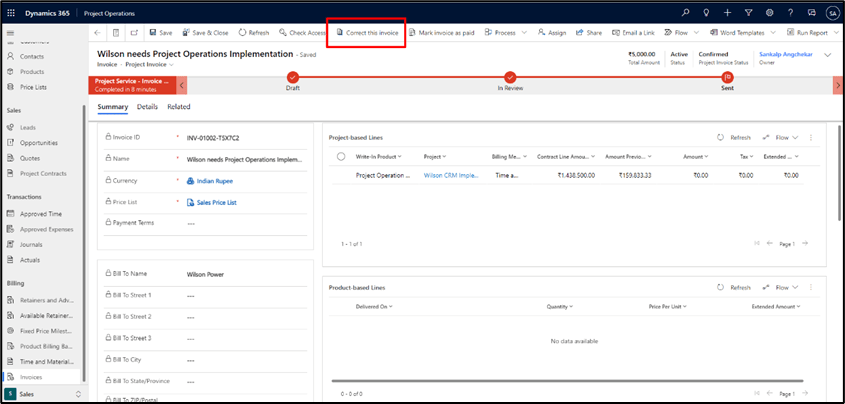Open the Related tab
The width and height of the screenshot is (845, 404).
pos(179,106)
